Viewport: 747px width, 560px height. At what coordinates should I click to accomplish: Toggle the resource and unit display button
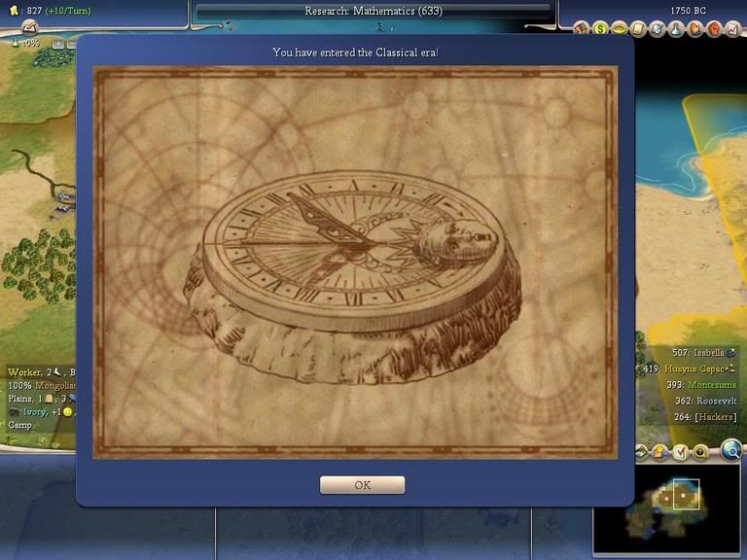tap(660, 451)
